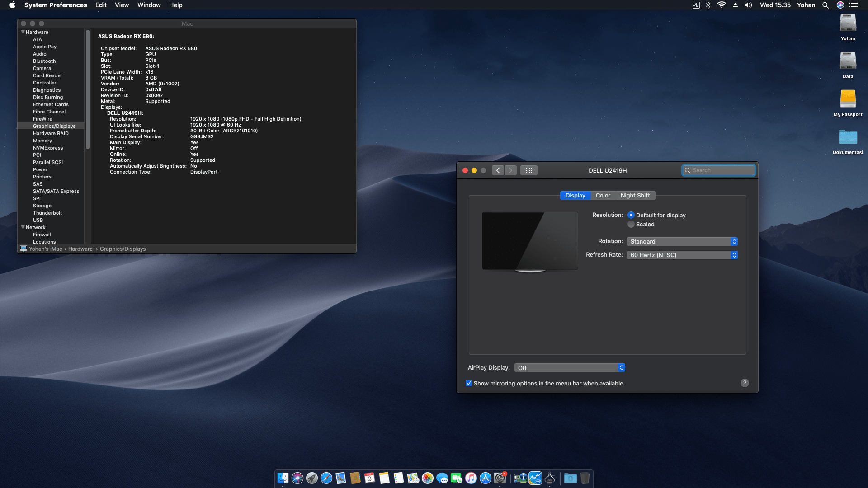Select Default for display resolution

point(631,215)
